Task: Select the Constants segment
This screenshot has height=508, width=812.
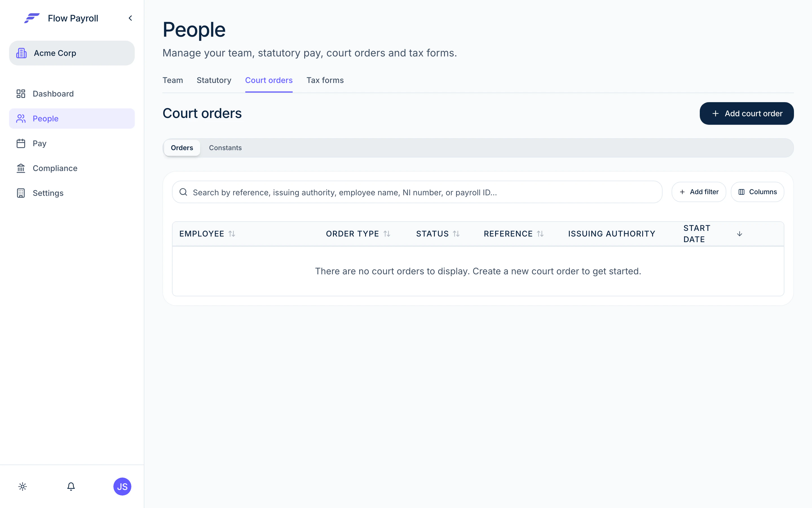Action: coord(225,148)
